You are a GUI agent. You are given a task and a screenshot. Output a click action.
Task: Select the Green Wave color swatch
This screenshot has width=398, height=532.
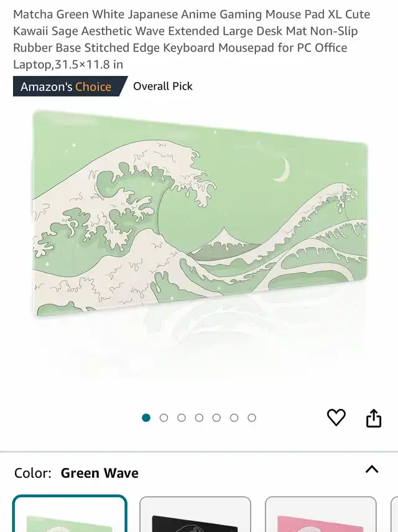(x=70, y=514)
